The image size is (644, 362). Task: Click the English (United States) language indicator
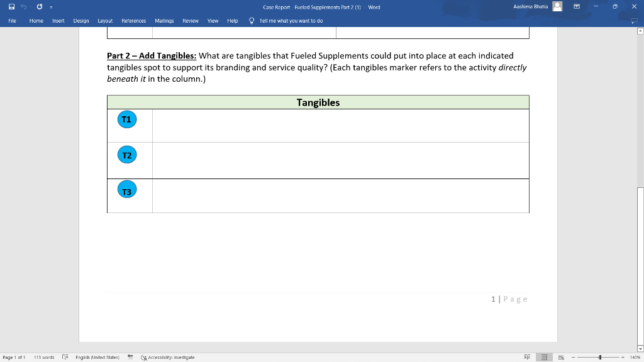point(97,358)
